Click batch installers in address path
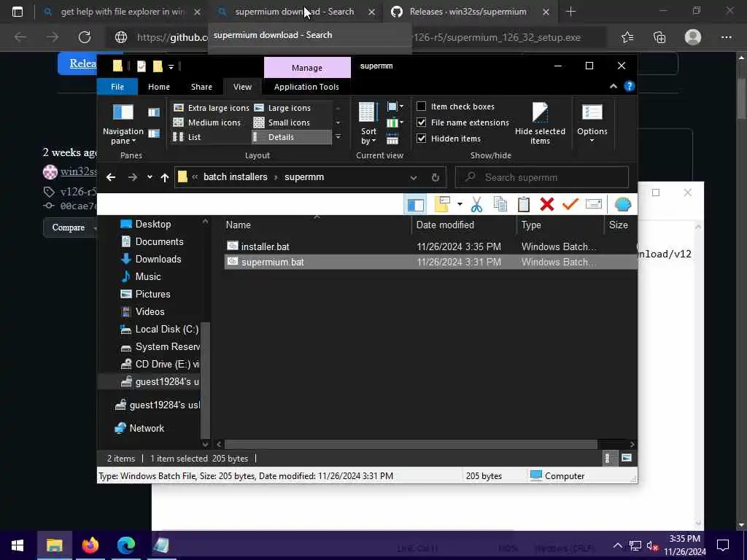Screen dimensions: 747x560 (x=236, y=177)
